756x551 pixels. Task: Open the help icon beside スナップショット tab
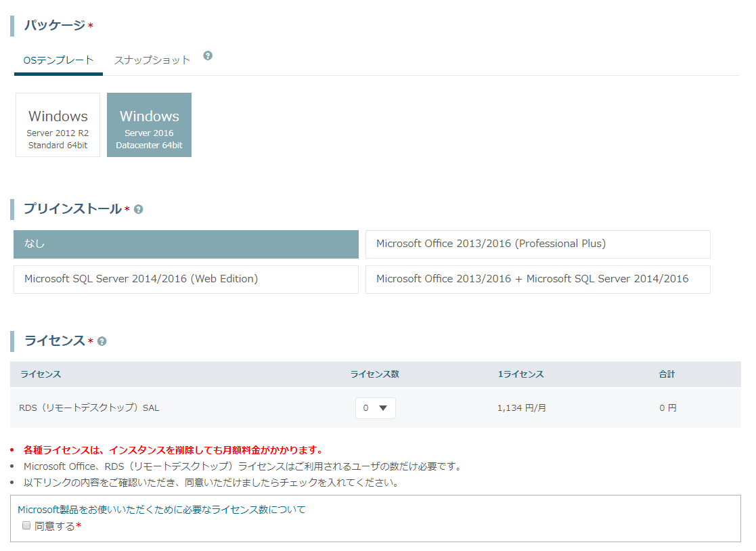208,56
